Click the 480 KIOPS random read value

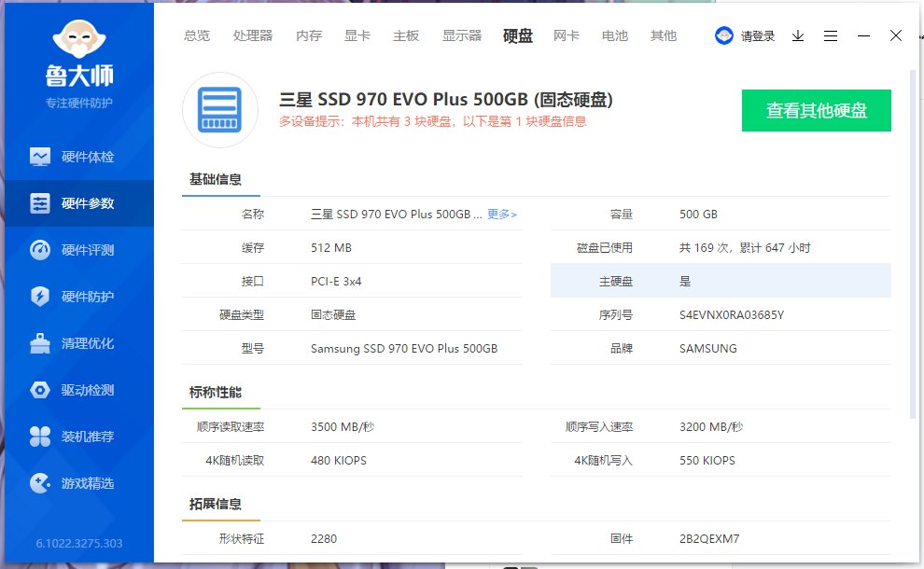coord(338,461)
